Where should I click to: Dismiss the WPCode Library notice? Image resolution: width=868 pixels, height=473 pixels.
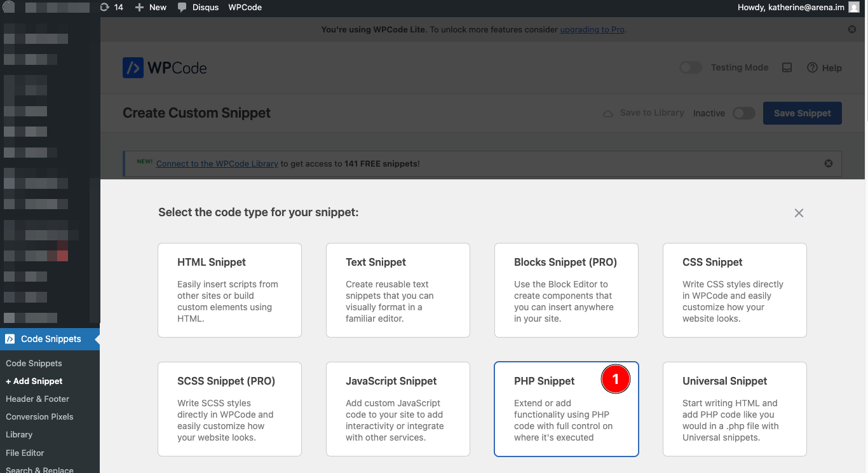[x=829, y=163]
